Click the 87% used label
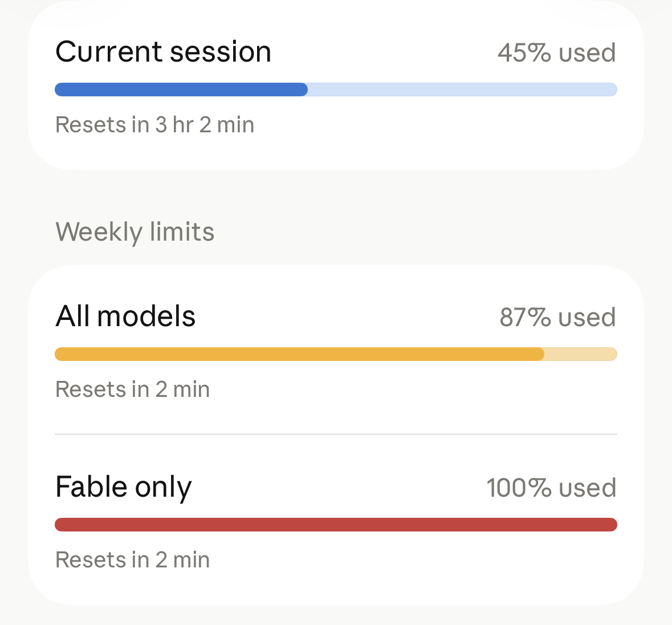Image resolution: width=672 pixels, height=625 pixels. 557,317
